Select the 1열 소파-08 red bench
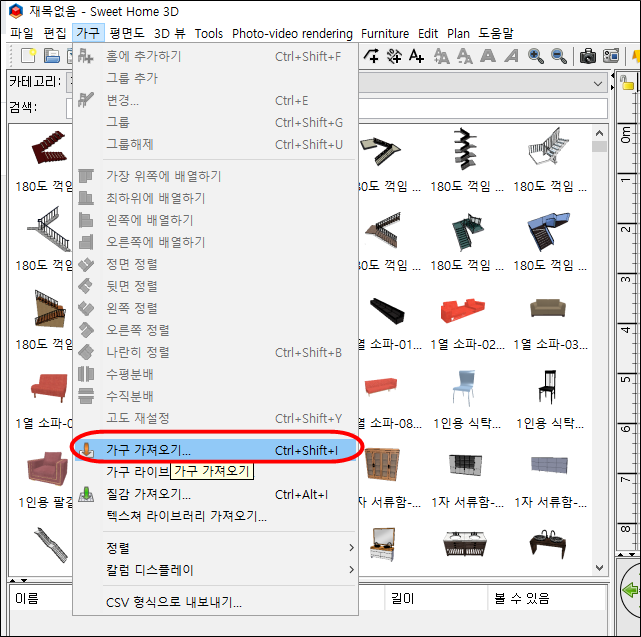641x637 pixels. tap(380, 386)
